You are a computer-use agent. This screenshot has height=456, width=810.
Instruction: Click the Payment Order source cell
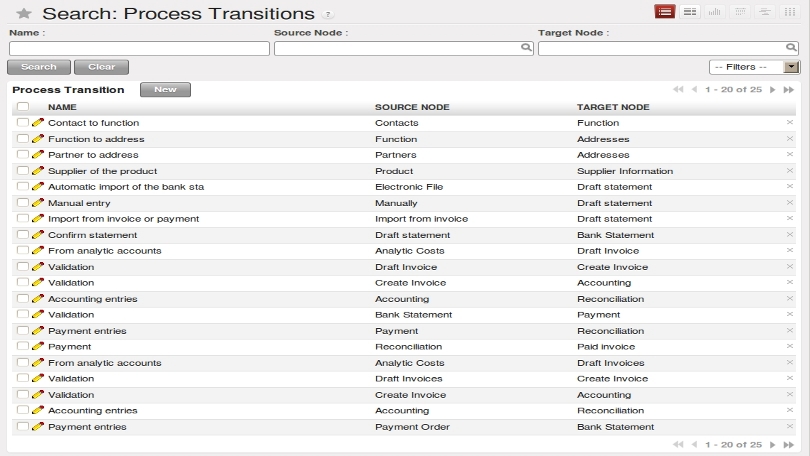click(412, 427)
